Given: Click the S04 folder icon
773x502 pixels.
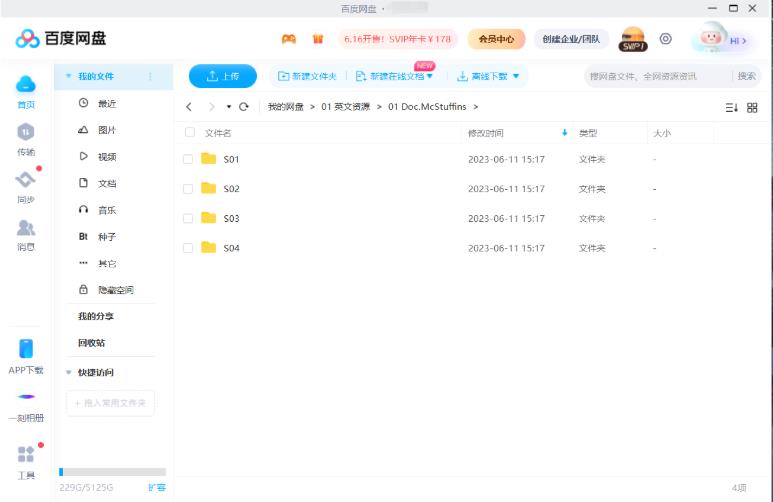Looking at the screenshot, I should (x=209, y=247).
